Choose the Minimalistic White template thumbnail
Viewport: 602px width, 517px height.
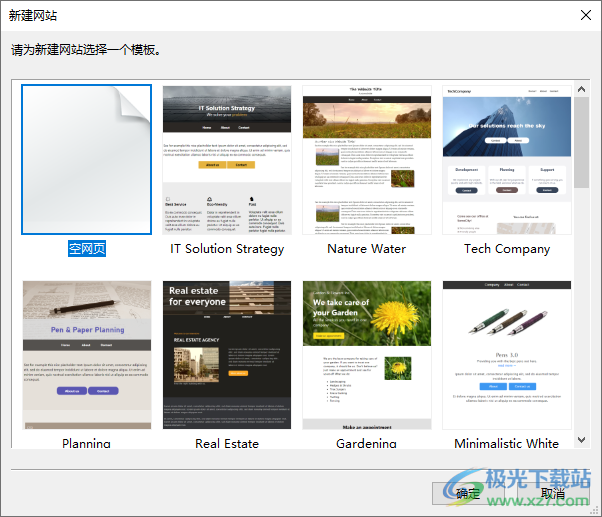(507, 355)
